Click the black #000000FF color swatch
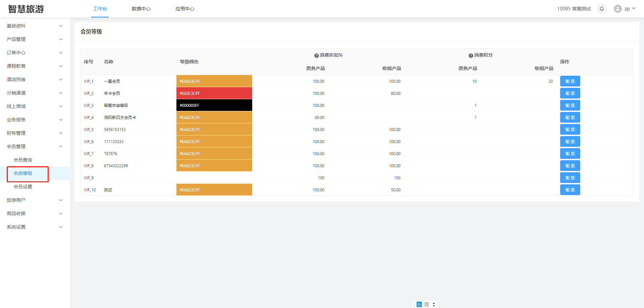This screenshot has height=308, width=644. pos(214,105)
